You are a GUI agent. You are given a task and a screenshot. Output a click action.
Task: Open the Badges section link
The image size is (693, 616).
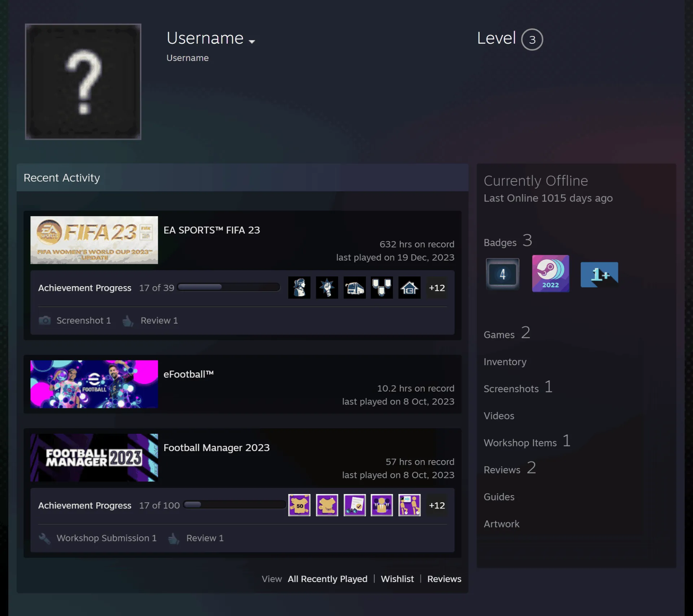(x=508, y=241)
